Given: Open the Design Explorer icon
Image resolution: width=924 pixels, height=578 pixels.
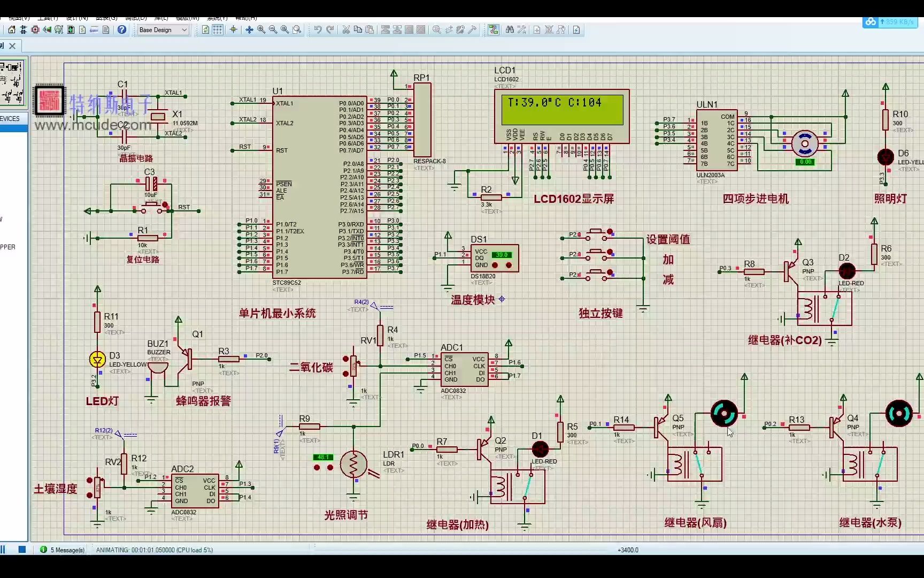Looking at the screenshot, I should tap(71, 30).
